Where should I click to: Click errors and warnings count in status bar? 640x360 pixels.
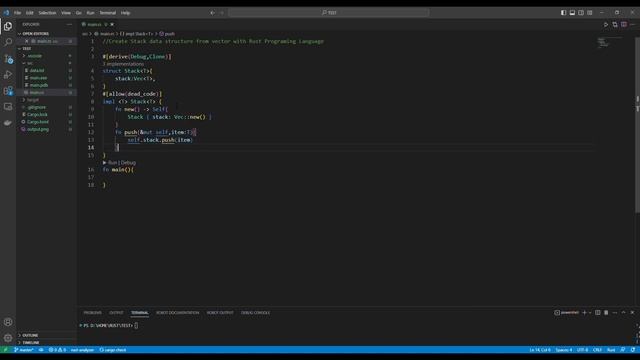(x=57, y=350)
